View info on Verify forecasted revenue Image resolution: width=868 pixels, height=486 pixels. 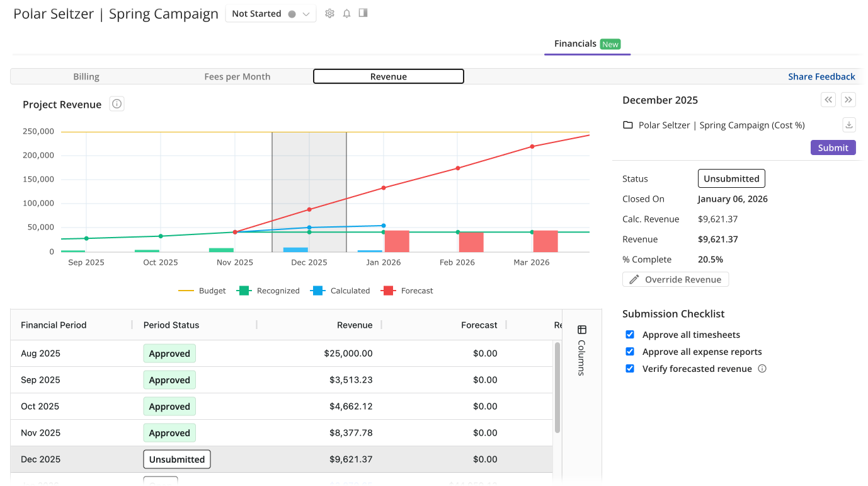tap(762, 368)
